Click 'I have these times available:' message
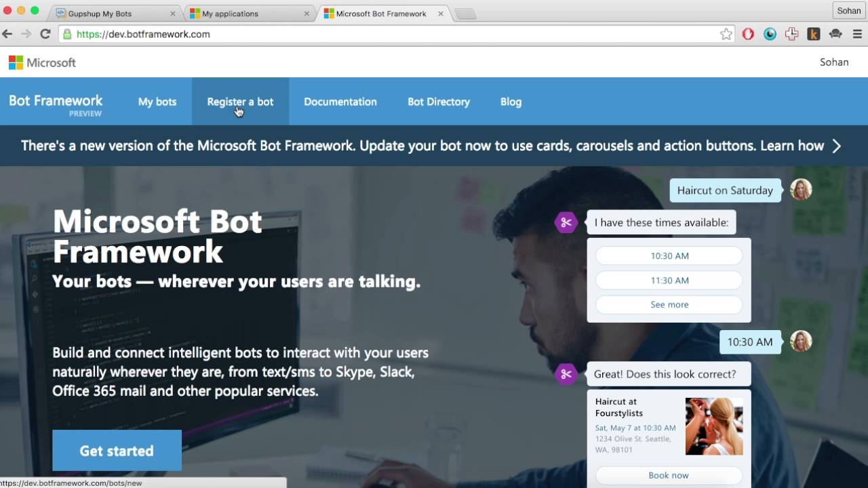 tap(661, 222)
